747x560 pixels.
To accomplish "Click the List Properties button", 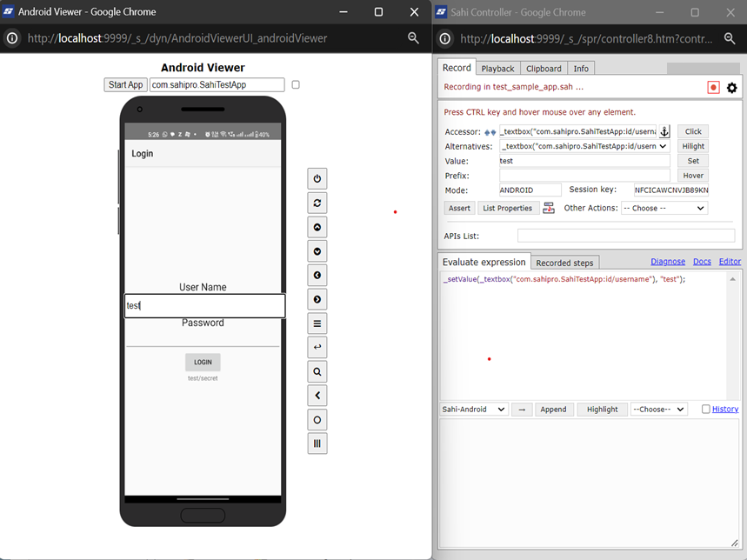I will point(507,209).
